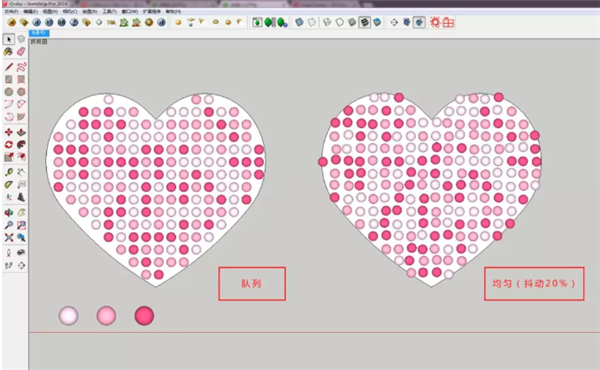The width and height of the screenshot is (600, 370).
Task: Choose the Paint Bucket tool
Action: tap(8, 52)
